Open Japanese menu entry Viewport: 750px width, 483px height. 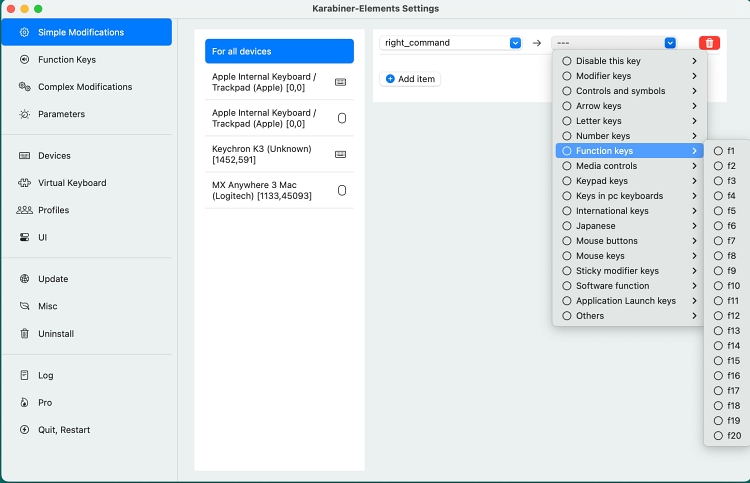tap(629, 226)
